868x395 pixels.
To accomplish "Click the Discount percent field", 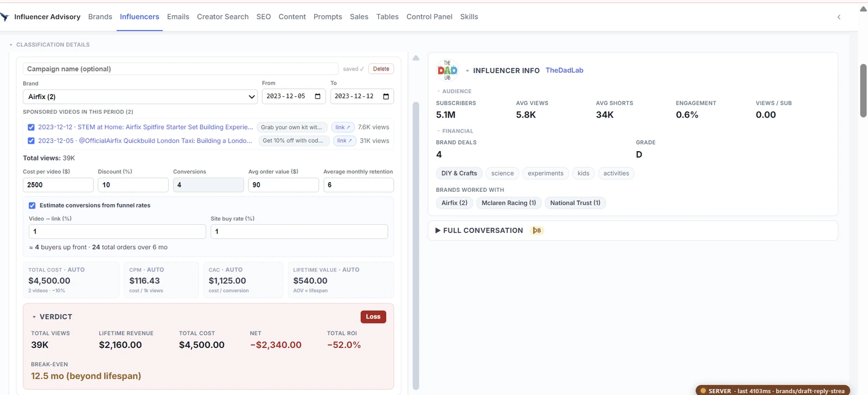I will pos(133,185).
